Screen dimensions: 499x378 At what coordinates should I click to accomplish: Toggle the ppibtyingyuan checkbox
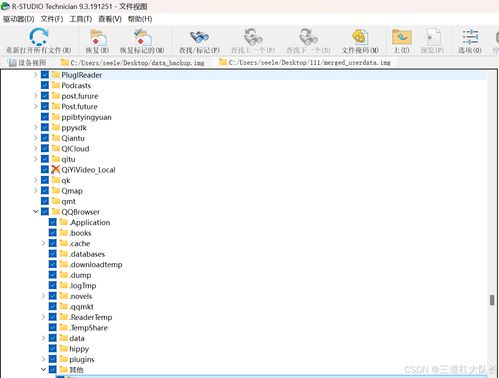pyautogui.click(x=45, y=117)
